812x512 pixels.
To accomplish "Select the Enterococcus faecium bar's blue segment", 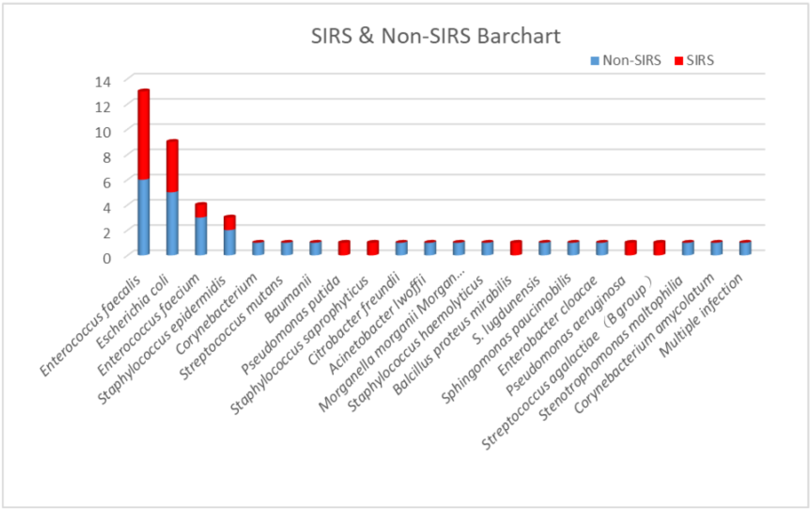I will [201, 235].
